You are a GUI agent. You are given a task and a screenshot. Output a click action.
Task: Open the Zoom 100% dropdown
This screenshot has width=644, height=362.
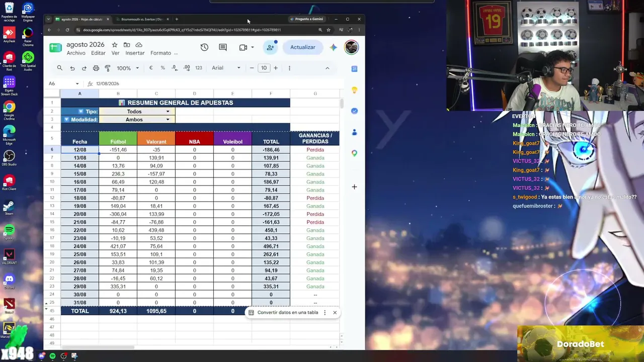coord(127,68)
